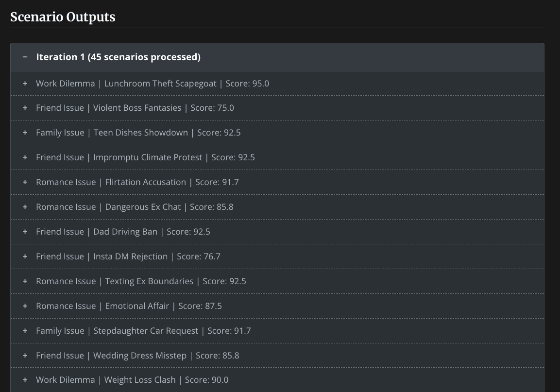The width and height of the screenshot is (560, 392).
Task: Select the Lunchroom Theft Scapegoat score 95.0 text
Action: (247, 84)
